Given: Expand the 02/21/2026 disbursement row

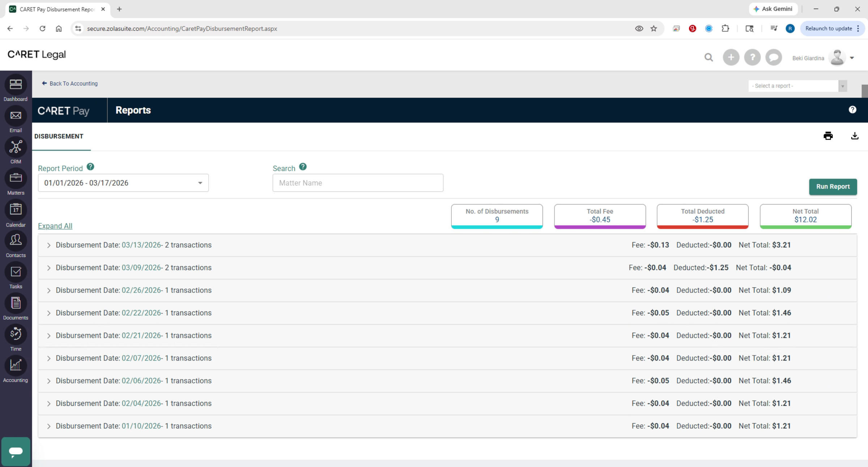Looking at the screenshot, I should point(48,336).
